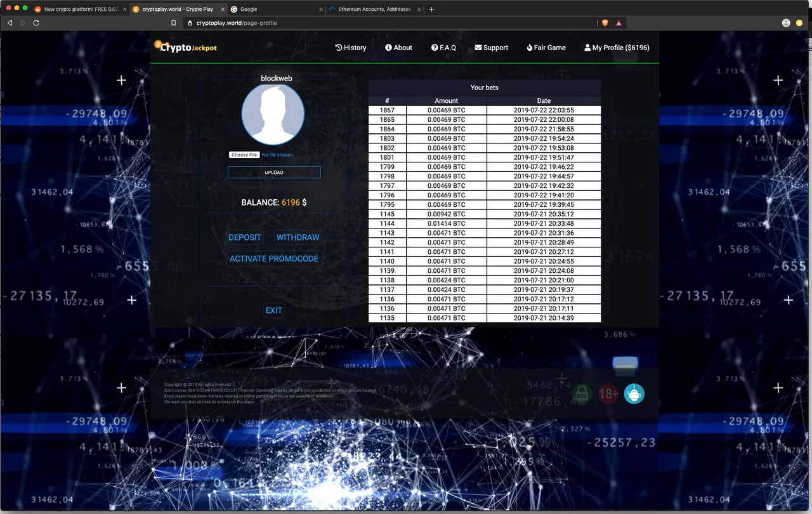Screen dimensions: 812x514
Task: Select bet number 1867
Action: click(x=387, y=110)
